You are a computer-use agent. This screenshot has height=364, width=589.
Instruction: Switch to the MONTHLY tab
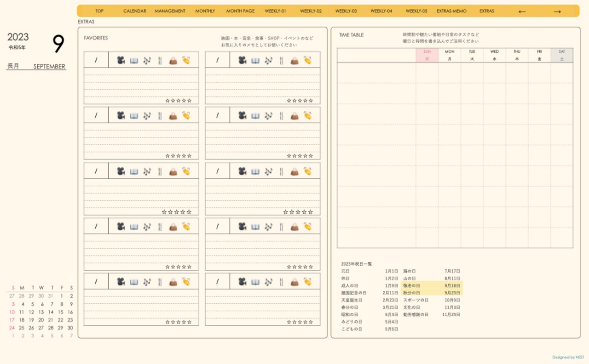[x=205, y=11]
